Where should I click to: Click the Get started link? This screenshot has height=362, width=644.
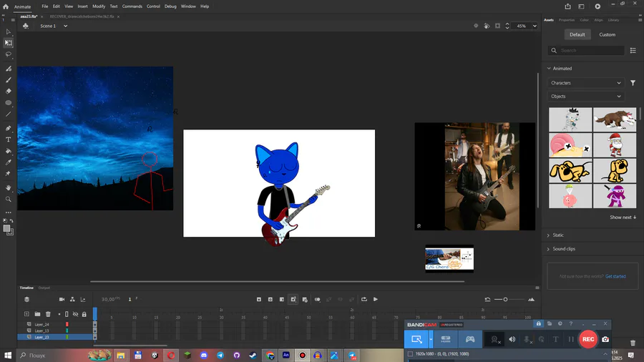click(615, 276)
